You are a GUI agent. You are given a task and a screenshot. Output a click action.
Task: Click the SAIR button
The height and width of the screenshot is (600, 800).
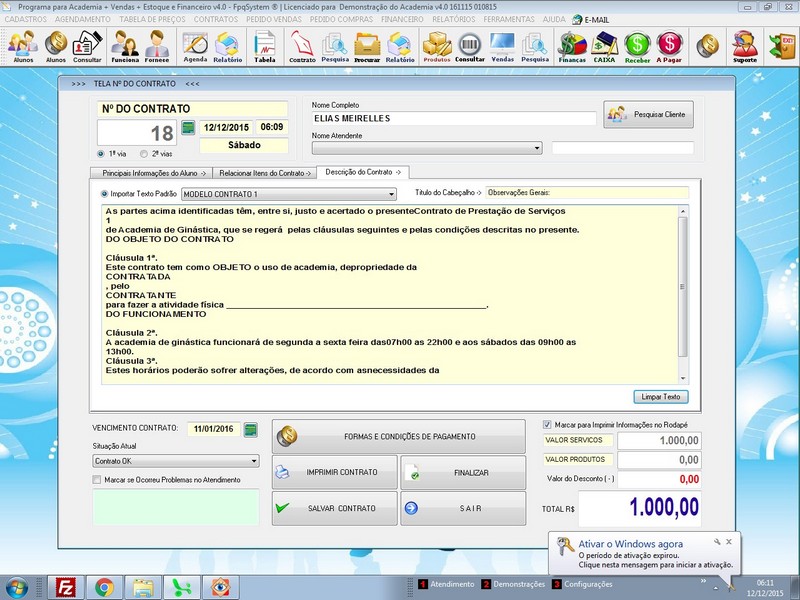(463, 508)
